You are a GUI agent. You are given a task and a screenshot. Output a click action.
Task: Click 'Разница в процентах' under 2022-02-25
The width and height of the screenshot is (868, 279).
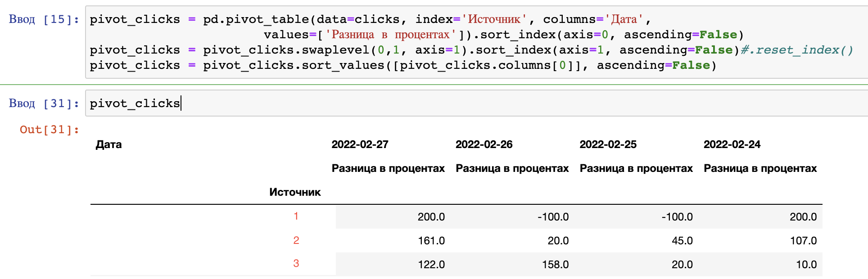(x=636, y=168)
